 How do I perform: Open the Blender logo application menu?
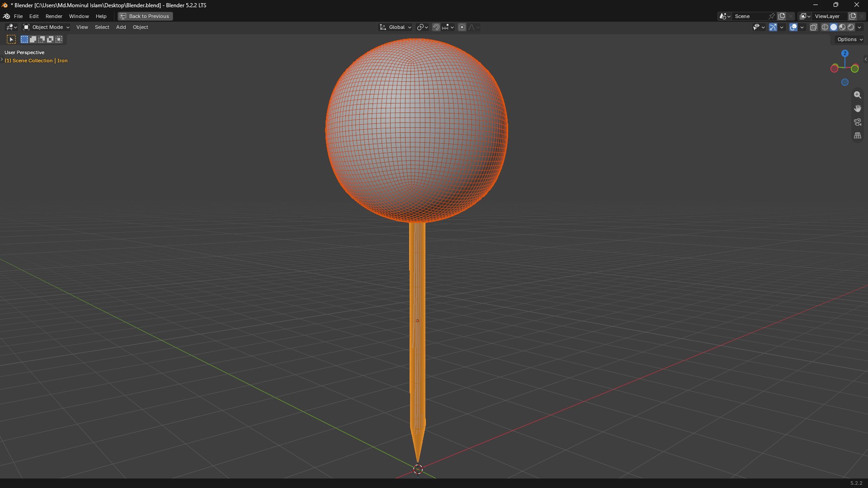[6, 16]
